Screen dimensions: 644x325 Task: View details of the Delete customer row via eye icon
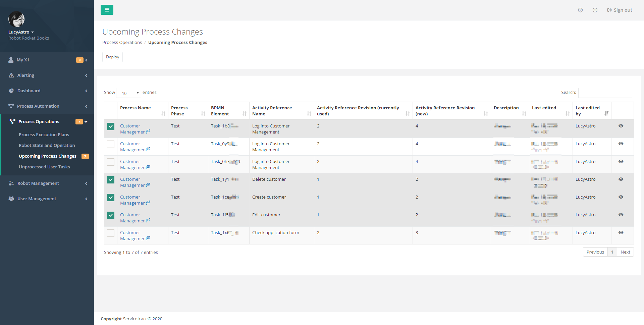pyautogui.click(x=621, y=179)
